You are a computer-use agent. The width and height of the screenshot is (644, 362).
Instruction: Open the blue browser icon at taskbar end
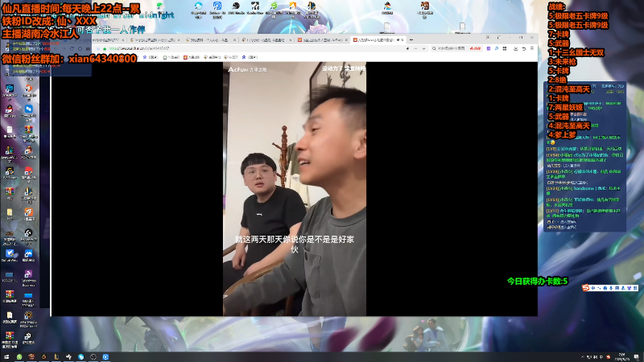pyautogui.click(x=105, y=357)
